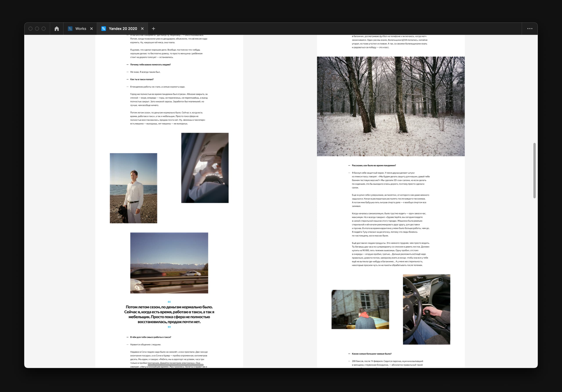Click paragraph starting 'Еще я купил себе суперхимию'
The image size is (562, 392).
[390, 200]
